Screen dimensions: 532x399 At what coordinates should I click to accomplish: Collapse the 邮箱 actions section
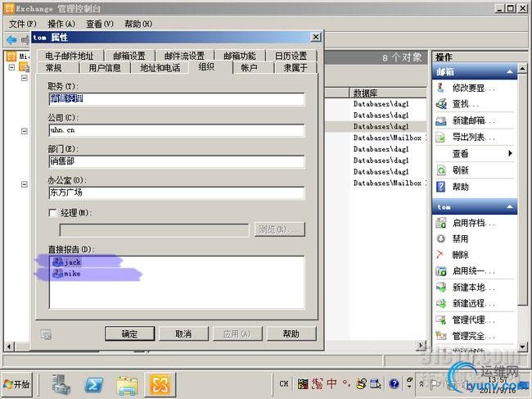point(510,71)
